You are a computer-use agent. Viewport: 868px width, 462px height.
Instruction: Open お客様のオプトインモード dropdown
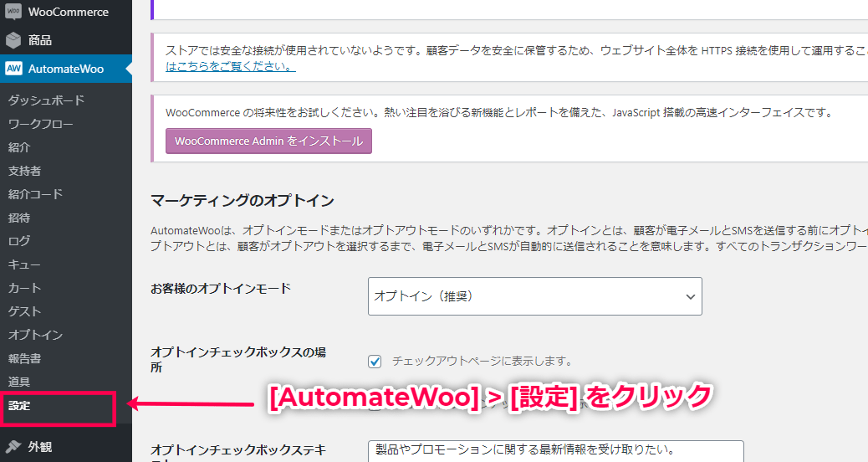534,296
